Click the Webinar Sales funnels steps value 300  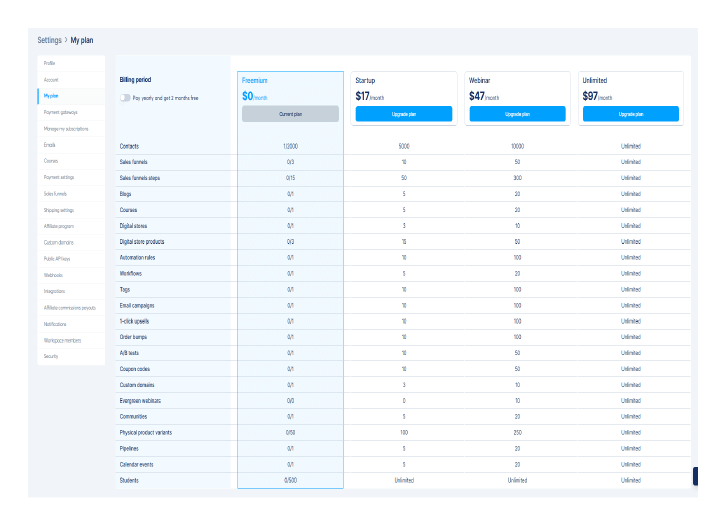pyautogui.click(x=518, y=178)
